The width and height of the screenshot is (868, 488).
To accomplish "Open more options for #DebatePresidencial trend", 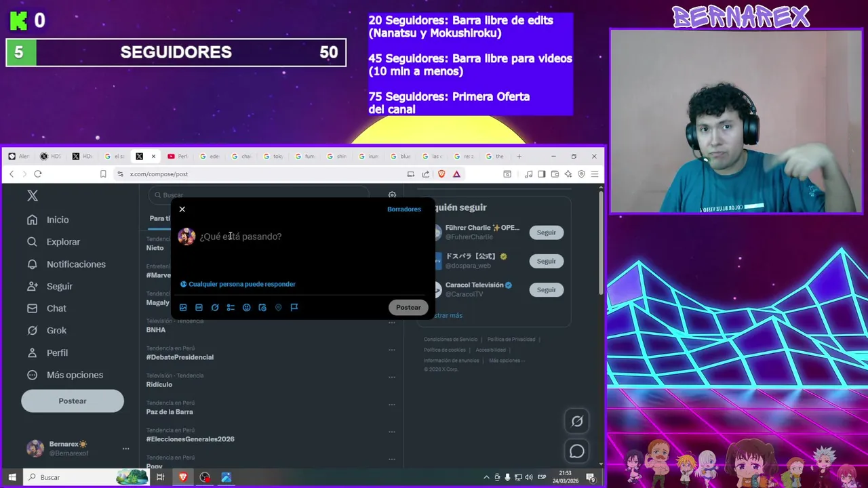I will click(392, 350).
